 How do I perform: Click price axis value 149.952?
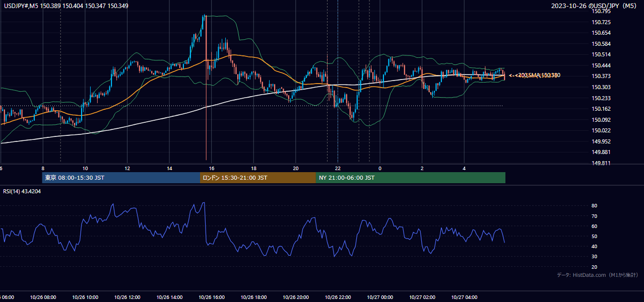click(601, 141)
